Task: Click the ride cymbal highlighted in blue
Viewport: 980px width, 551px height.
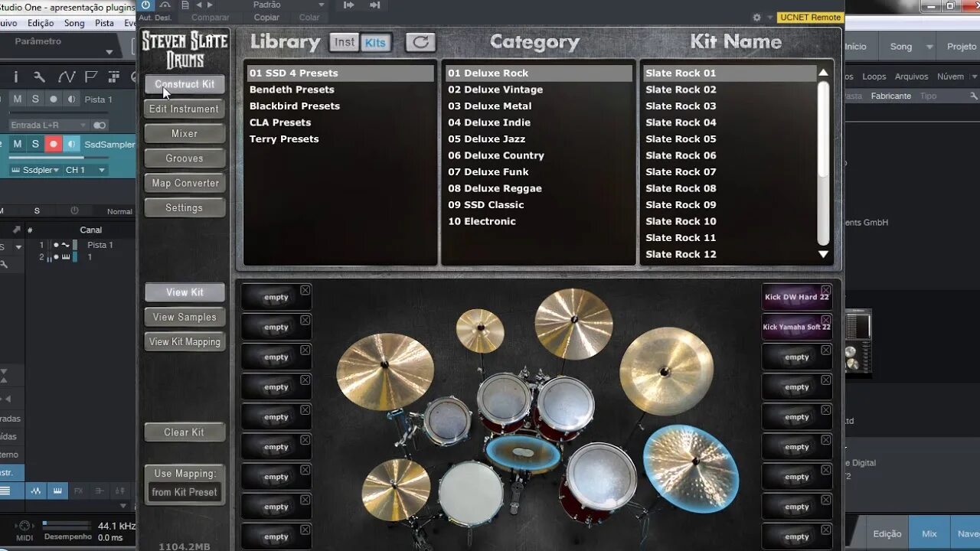Action: point(691,468)
